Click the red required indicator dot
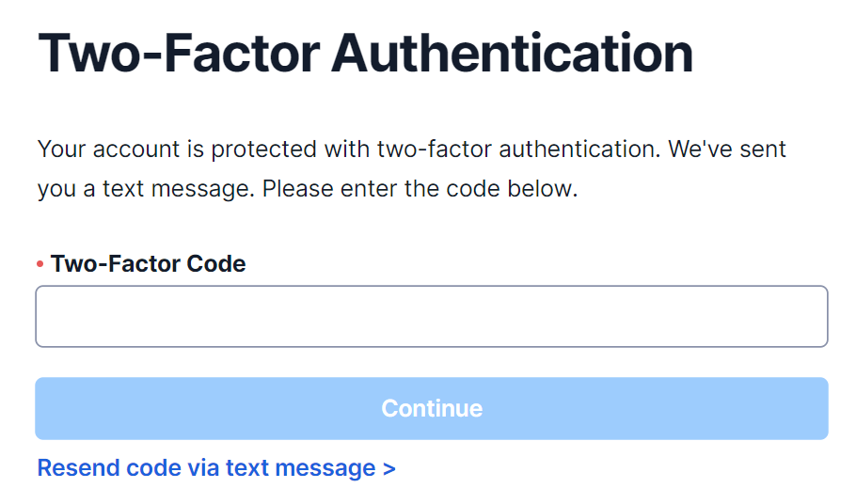This screenshot has height=504, width=856. pos(40,265)
